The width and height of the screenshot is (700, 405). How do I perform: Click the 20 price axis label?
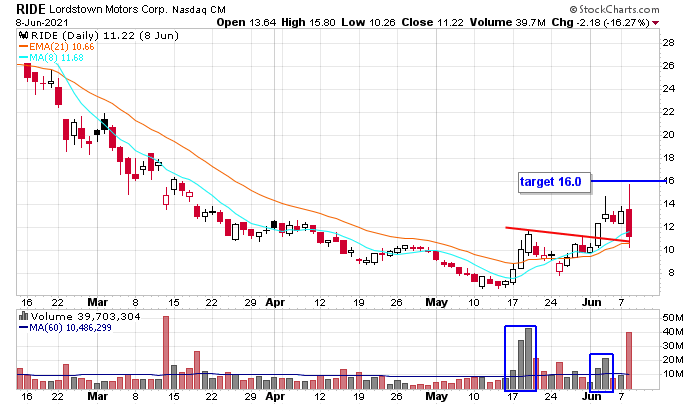tap(668, 134)
